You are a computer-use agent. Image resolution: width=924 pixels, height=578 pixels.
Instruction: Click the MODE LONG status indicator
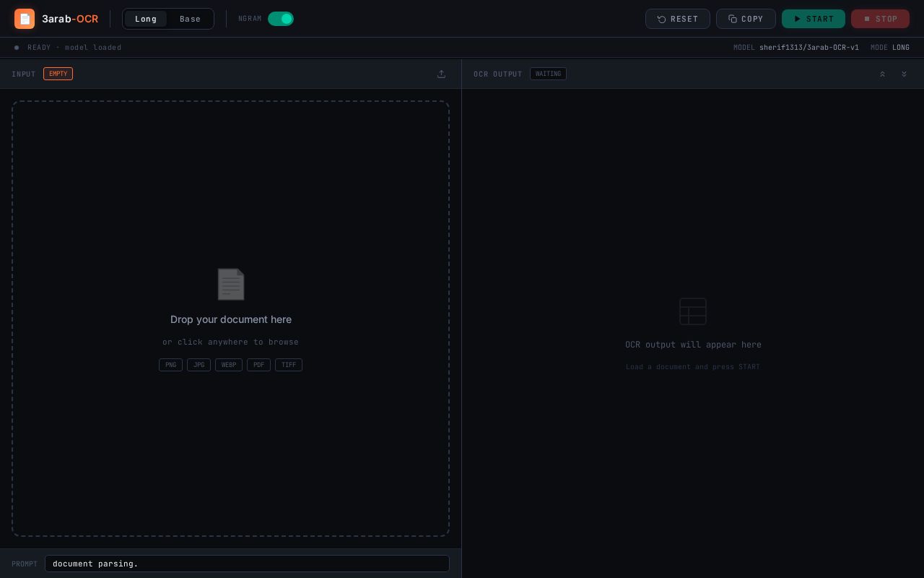[x=890, y=48]
